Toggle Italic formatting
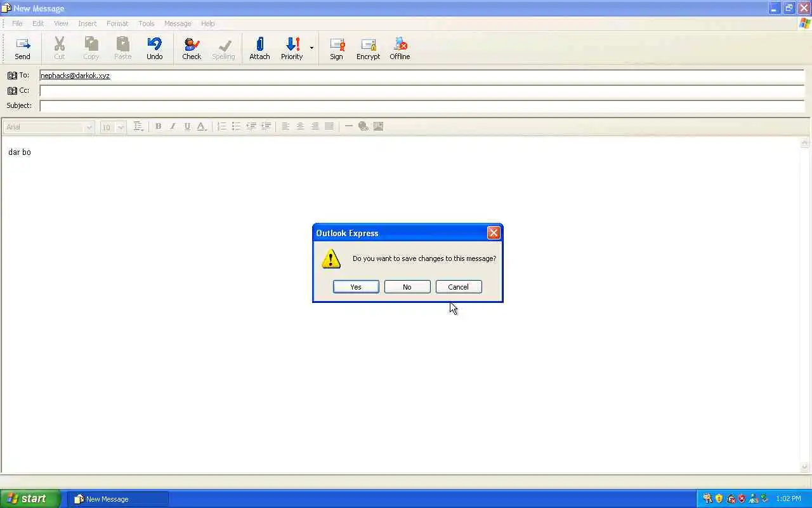The image size is (812, 508). click(x=173, y=126)
